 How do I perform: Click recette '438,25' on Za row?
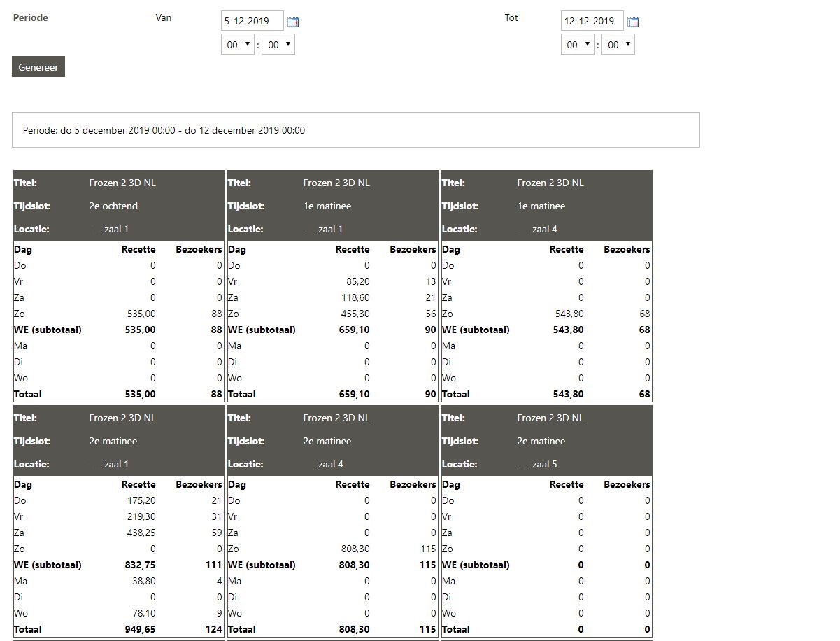coord(141,533)
